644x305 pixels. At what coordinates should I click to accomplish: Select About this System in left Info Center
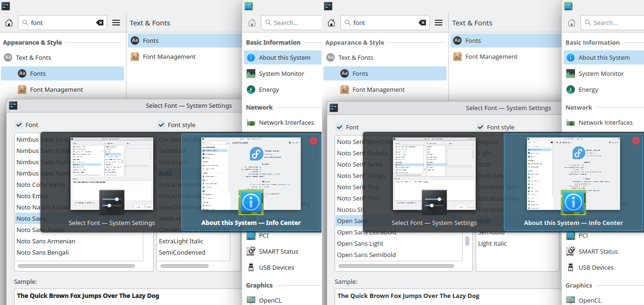[x=283, y=57]
